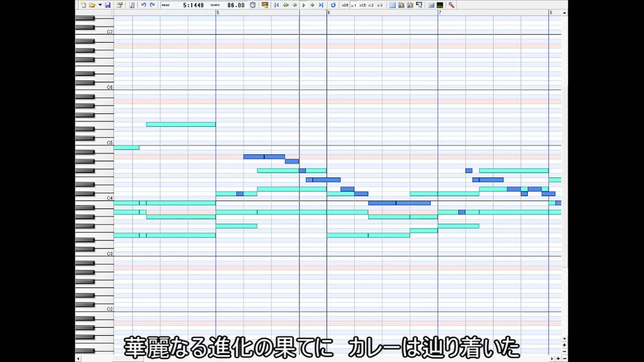Rewind with the double green arrow
Screen dimensions: 644x362
point(286,5)
